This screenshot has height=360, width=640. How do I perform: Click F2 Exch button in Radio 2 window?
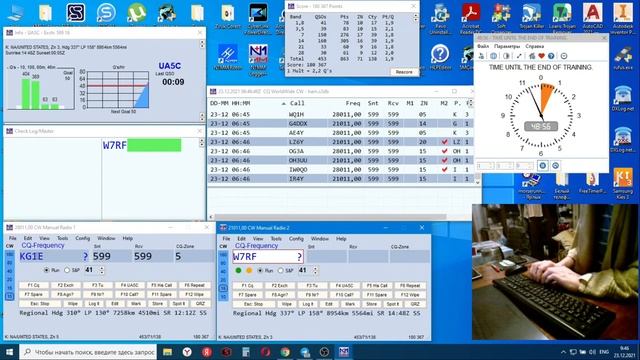(x=280, y=286)
